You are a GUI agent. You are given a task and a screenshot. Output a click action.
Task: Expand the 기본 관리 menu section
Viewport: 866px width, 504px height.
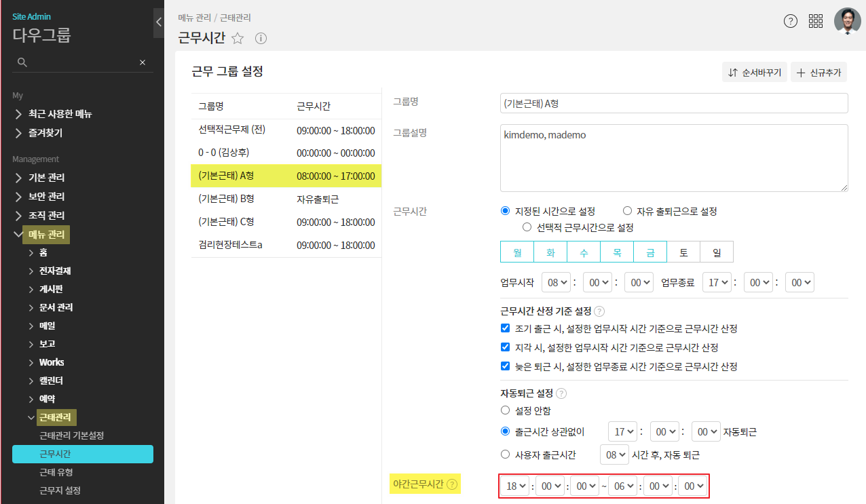point(46,178)
